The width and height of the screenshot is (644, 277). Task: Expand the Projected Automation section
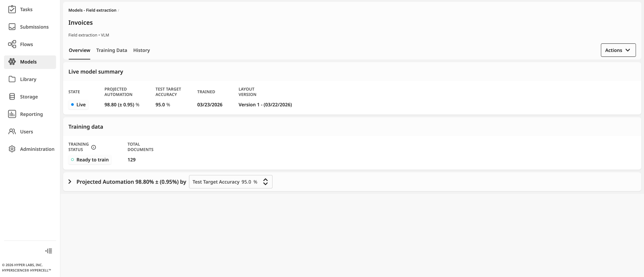(70, 182)
